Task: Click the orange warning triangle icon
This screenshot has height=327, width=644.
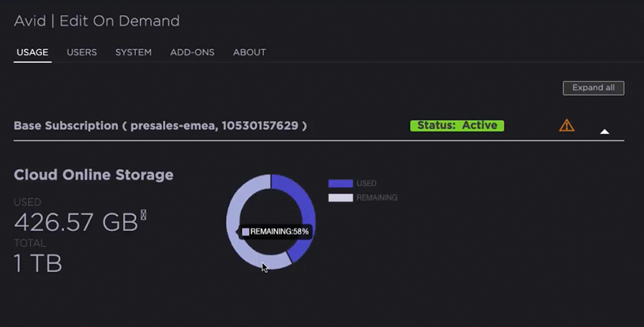Action: click(567, 125)
